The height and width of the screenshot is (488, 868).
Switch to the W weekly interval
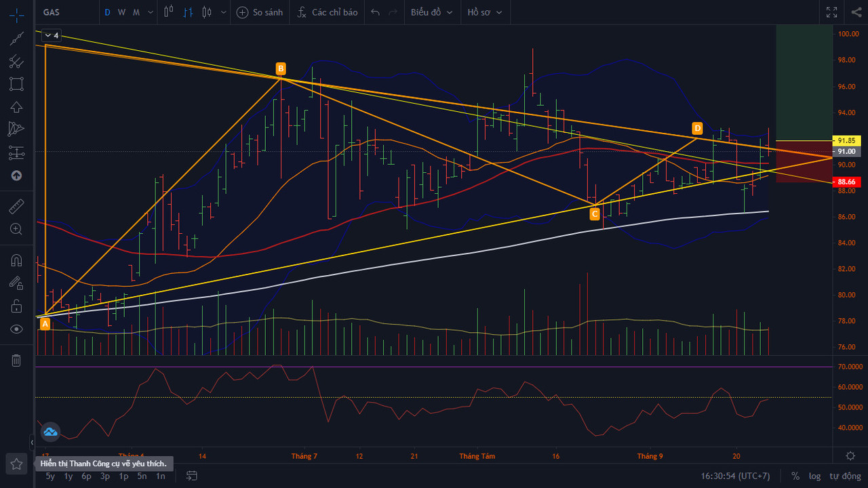(x=121, y=12)
